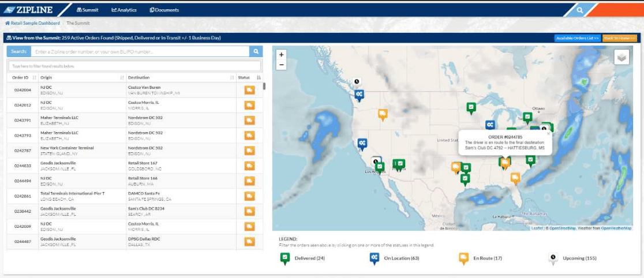The height and width of the screenshot is (278, 644).
Task: Click the search magnifier in top navigation bar
Action: 579,10
